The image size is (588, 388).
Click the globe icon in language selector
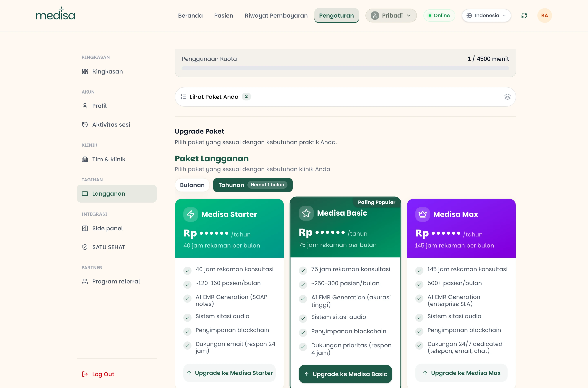point(469,16)
